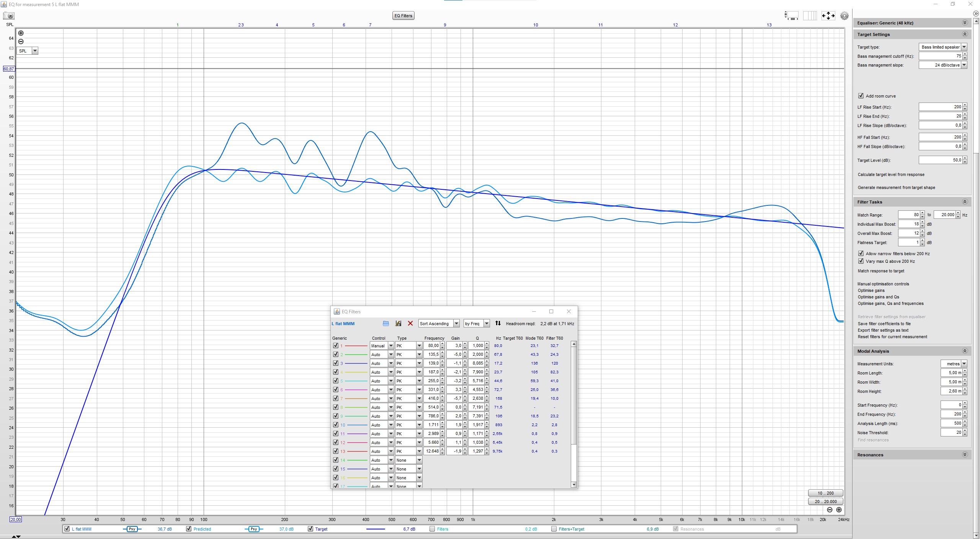Screen dimensions: 980x539
Task: Open Target type dropdown Bass limited speaker
Action: click(x=943, y=47)
